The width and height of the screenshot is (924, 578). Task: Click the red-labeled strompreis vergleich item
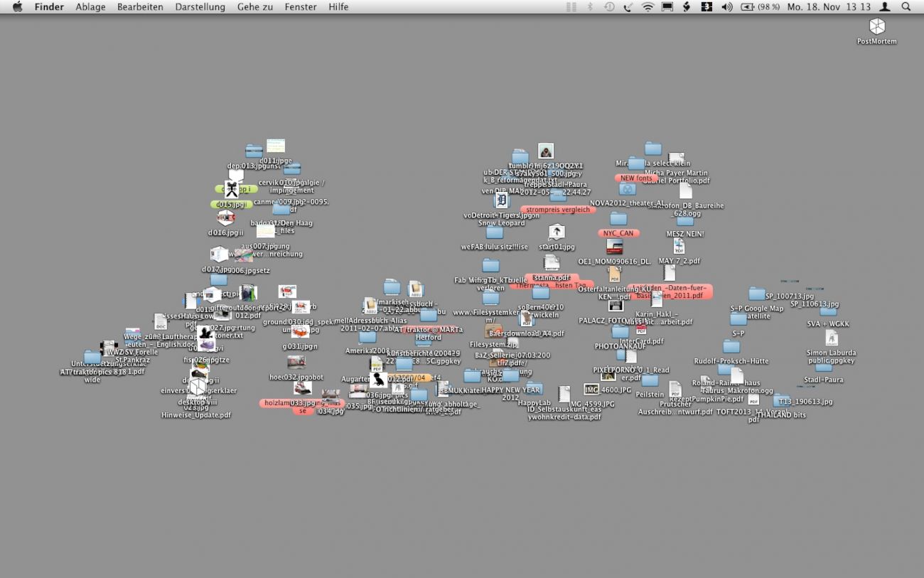(557, 210)
